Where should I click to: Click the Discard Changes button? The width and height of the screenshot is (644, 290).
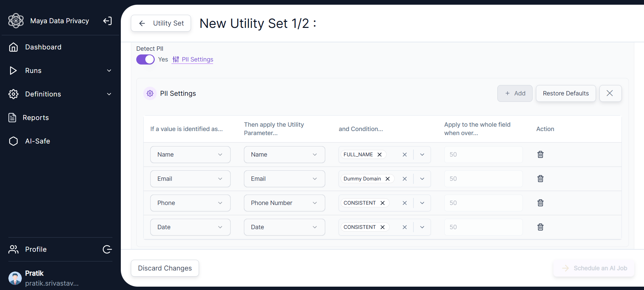[x=165, y=268]
